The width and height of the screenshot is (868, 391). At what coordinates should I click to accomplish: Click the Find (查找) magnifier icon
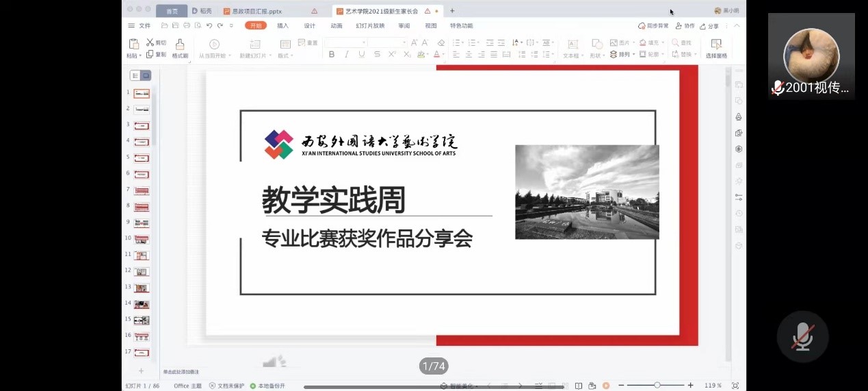(676, 42)
